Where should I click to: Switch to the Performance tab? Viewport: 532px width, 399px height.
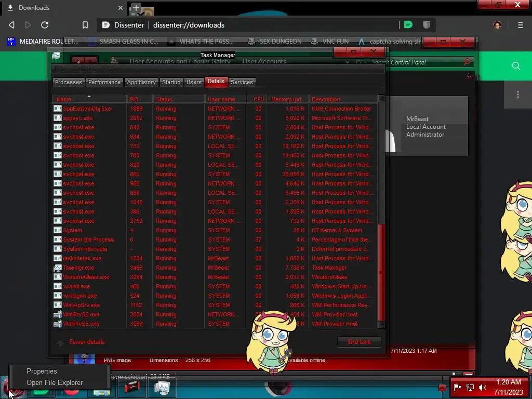pos(104,82)
